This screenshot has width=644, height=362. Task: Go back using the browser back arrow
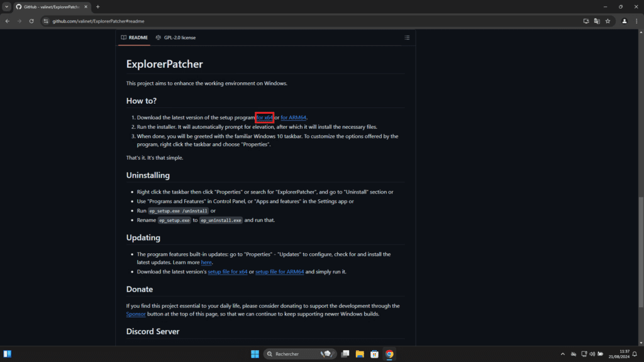pyautogui.click(x=8, y=21)
